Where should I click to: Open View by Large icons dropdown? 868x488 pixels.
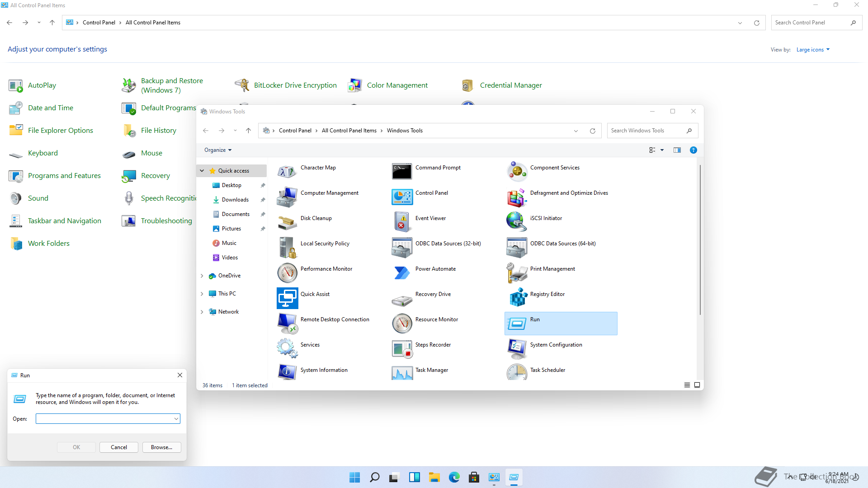click(813, 50)
